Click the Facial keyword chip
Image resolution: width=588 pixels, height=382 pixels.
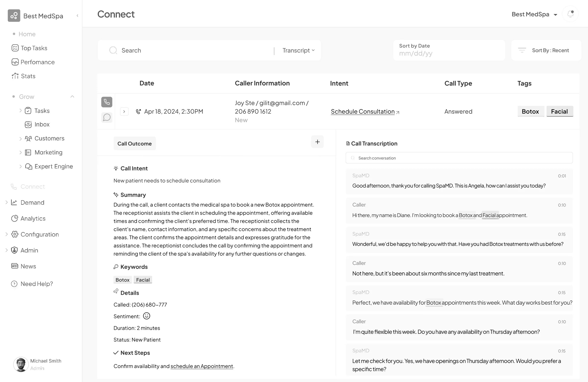(x=143, y=280)
